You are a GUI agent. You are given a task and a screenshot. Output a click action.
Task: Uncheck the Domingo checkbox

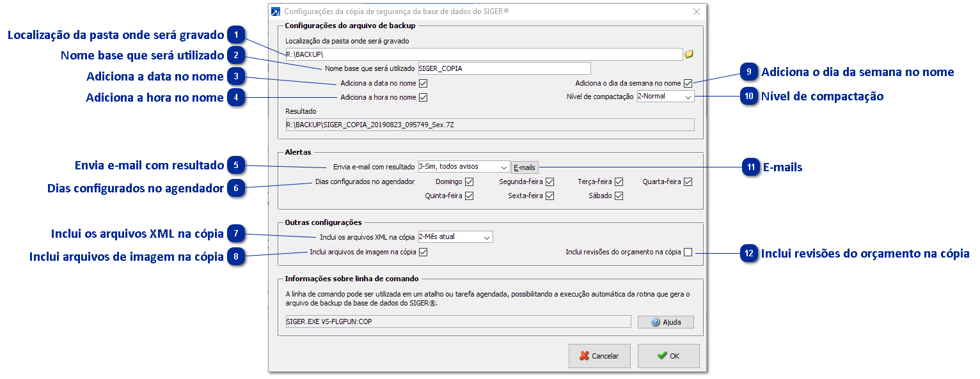pos(470,182)
